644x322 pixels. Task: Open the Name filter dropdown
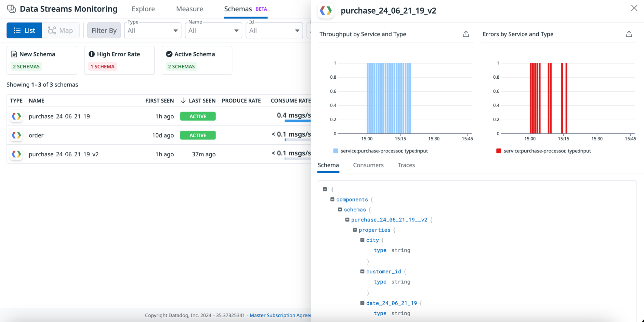click(x=214, y=30)
